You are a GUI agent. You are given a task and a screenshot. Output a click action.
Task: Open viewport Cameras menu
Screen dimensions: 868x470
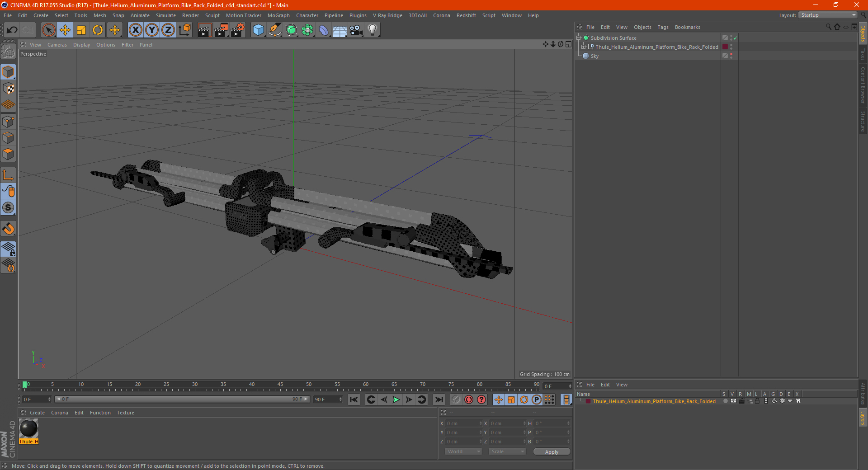click(x=57, y=45)
